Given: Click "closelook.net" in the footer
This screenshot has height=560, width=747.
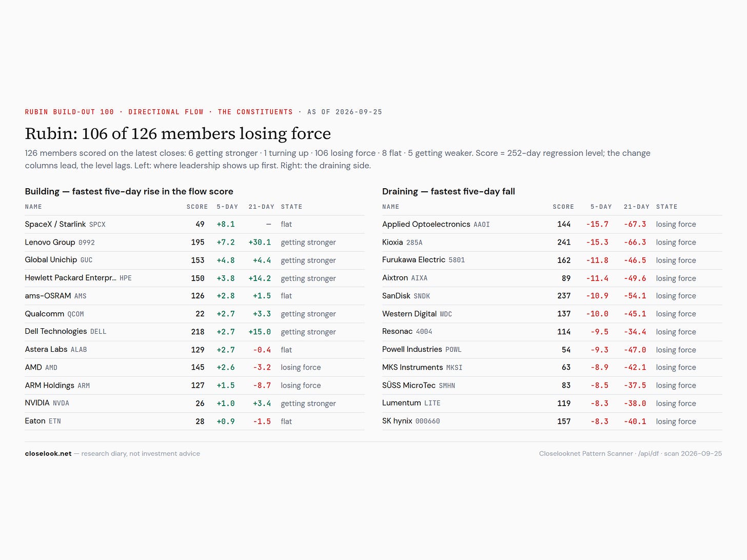Looking at the screenshot, I should coord(48,454).
